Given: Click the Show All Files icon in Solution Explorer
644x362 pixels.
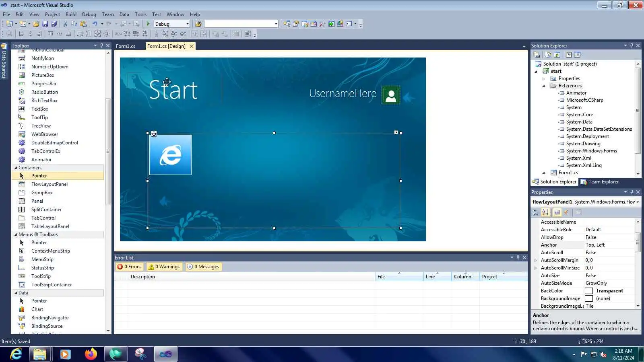Looking at the screenshot, I should tap(548, 55).
